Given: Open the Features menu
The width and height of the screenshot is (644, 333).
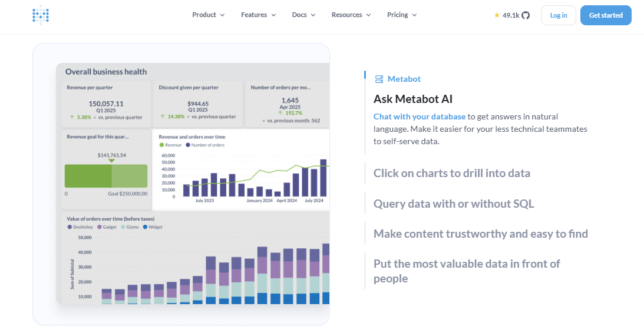Looking at the screenshot, I should point(258,15).
